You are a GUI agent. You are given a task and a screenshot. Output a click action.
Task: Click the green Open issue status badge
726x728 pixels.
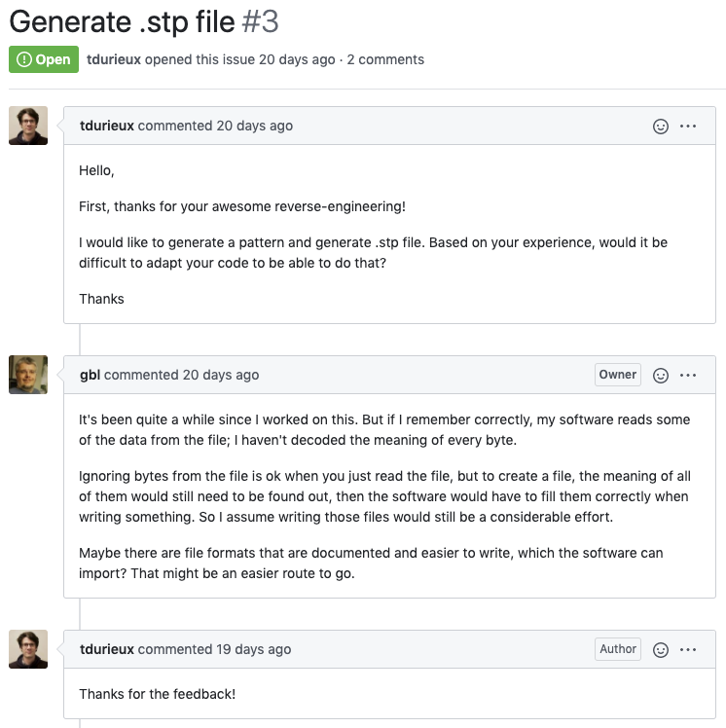(x=44, y=59)
